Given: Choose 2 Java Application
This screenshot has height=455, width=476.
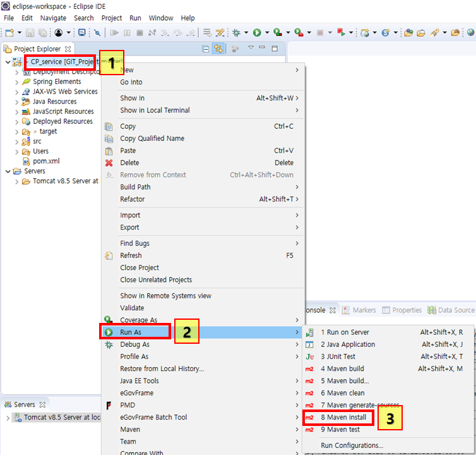Looking at the screenshot, I should pyautogui.click(x=388, y=344).
